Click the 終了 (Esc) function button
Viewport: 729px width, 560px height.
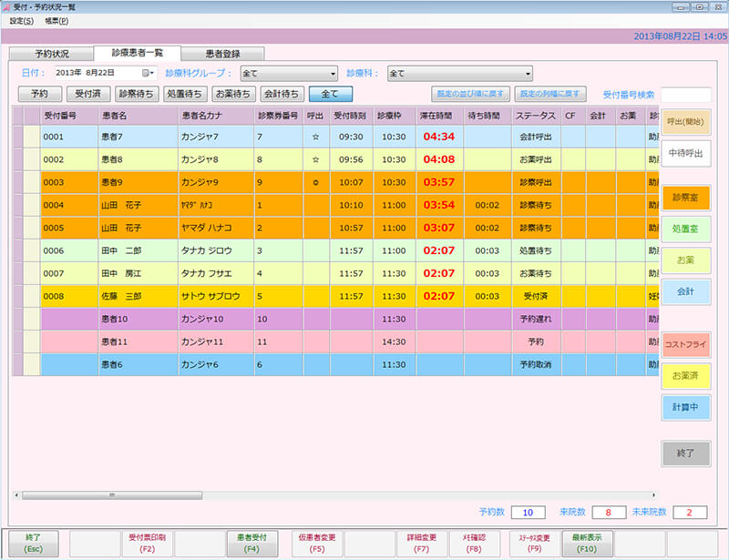coord(34,544)
